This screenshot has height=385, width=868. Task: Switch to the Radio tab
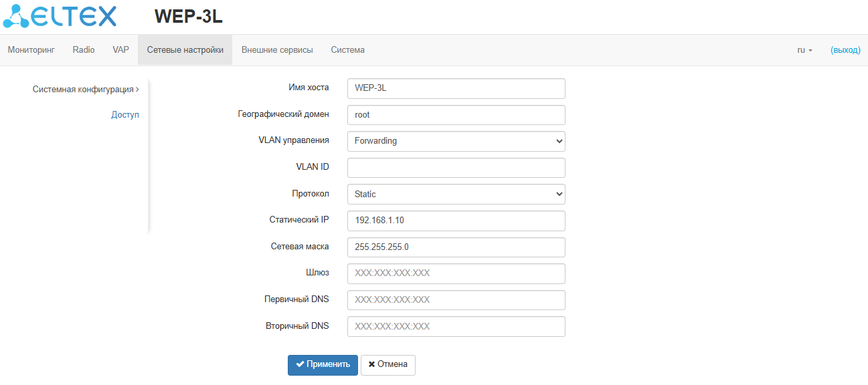pyautogui.click(x=84, y=50)
